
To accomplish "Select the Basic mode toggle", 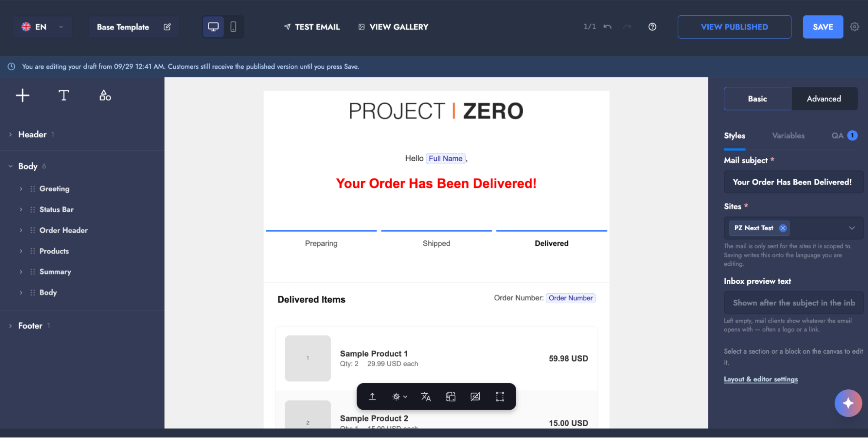I will 757,99.
